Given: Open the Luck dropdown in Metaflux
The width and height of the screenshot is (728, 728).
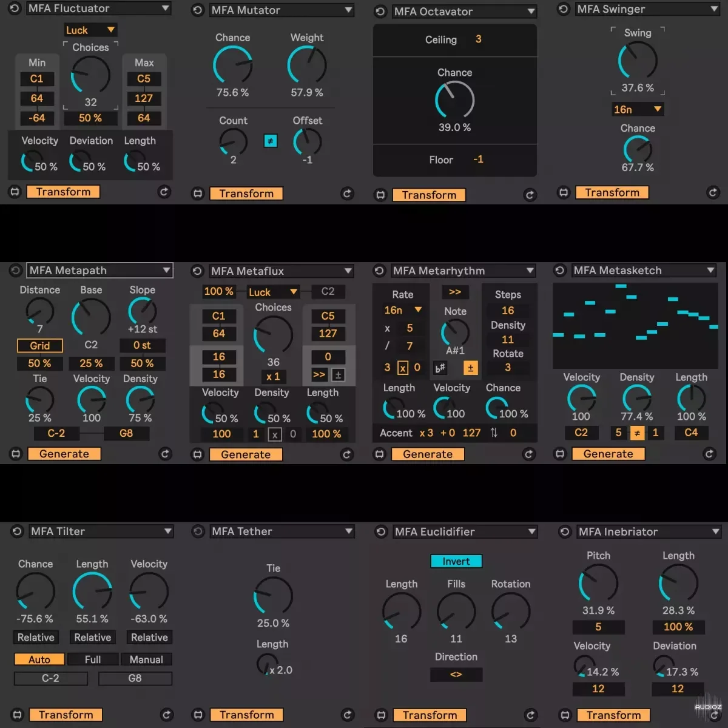Looking at the screenshot, I should 273,292.
